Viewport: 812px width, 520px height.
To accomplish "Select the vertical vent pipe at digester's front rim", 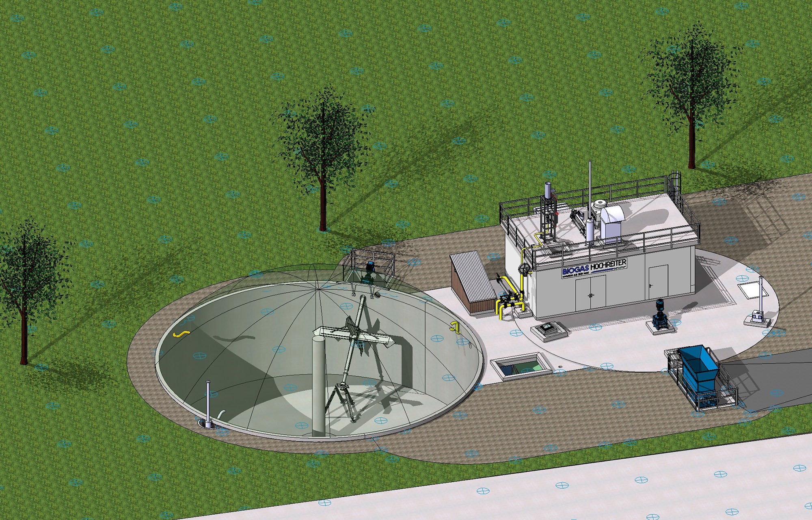I will coord(208,403).
